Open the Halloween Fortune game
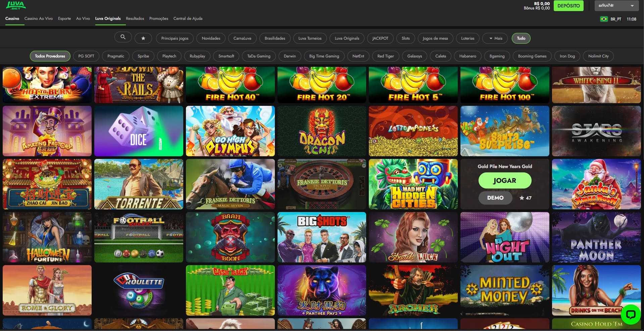644x331 pixels. tap(47, 237)
